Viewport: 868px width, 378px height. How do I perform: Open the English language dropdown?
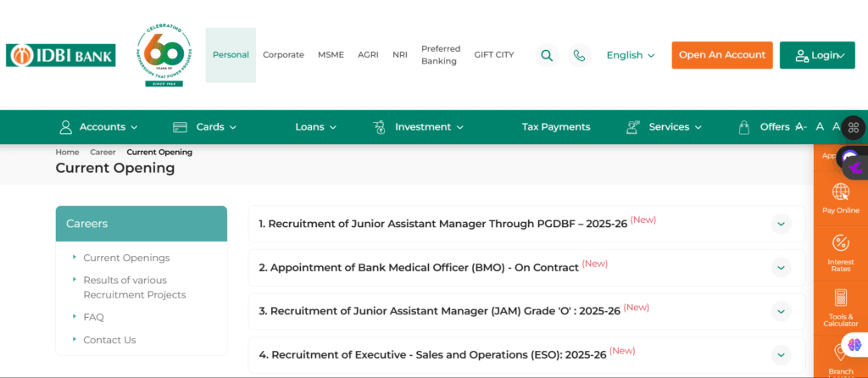631,55
